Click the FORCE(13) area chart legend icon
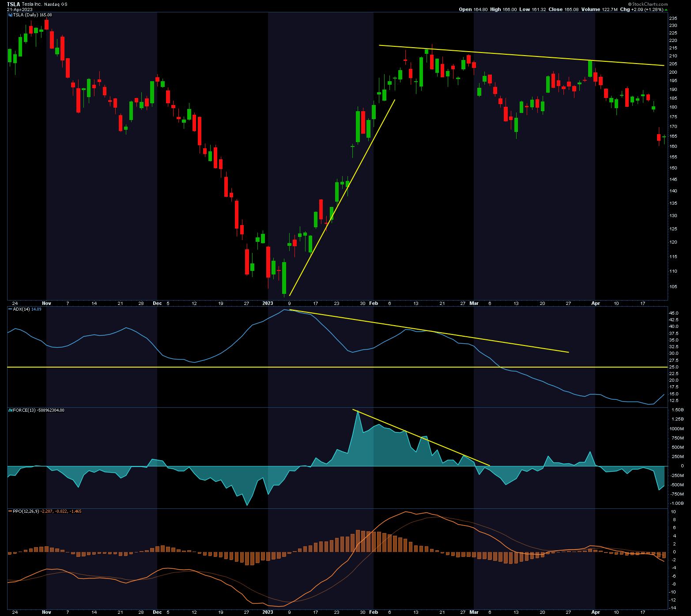The image size is (691, 616). click(x=10, y=410)
